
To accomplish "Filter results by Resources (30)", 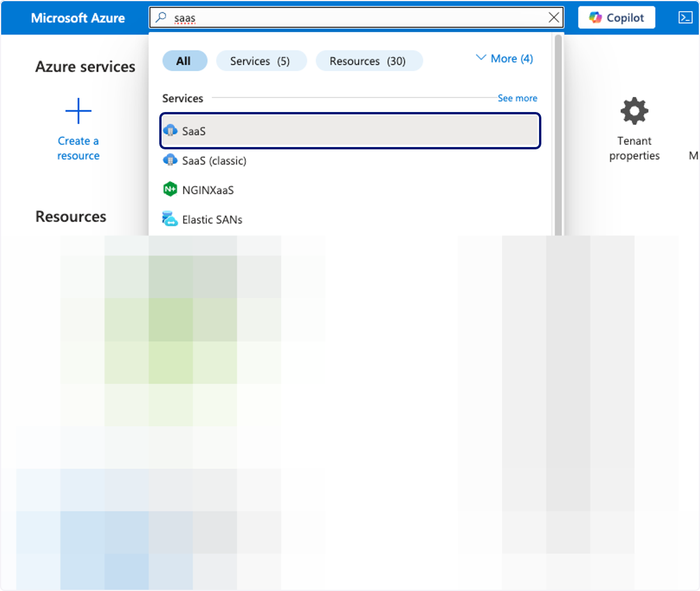I will (x=369, y=61).
